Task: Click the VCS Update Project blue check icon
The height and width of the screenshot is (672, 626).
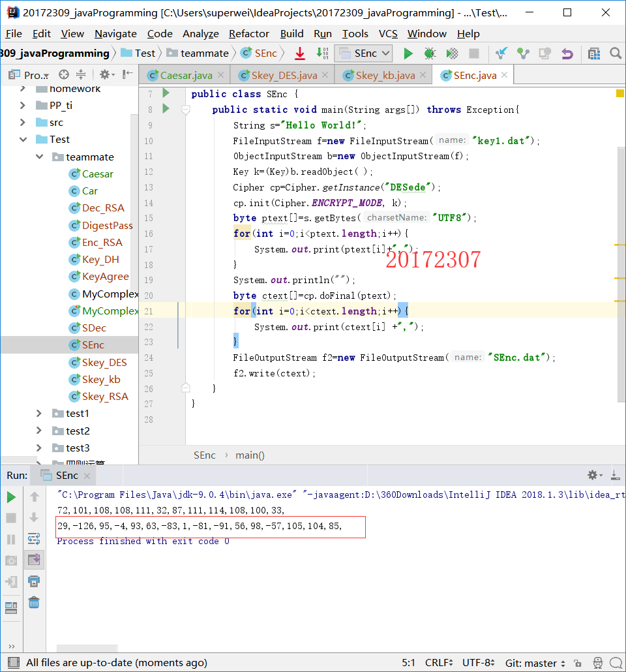Action: coord(501,53)
